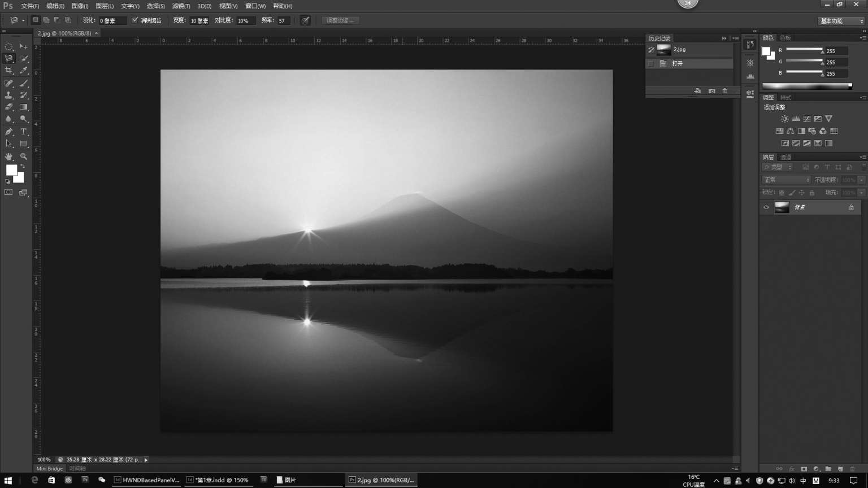This screenshot has height=488, width=868.
Task: Click the 打开 history state
Action: 677,64
